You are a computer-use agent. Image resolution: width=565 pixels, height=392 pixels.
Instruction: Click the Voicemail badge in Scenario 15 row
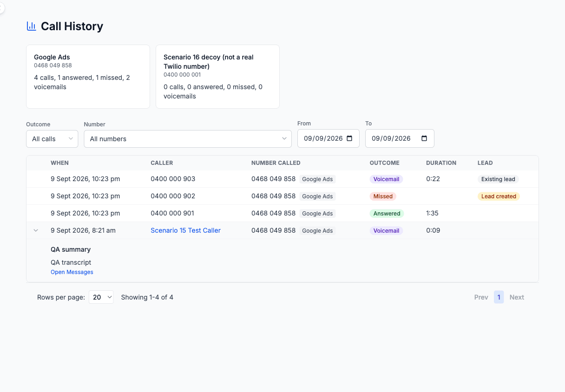386,231
